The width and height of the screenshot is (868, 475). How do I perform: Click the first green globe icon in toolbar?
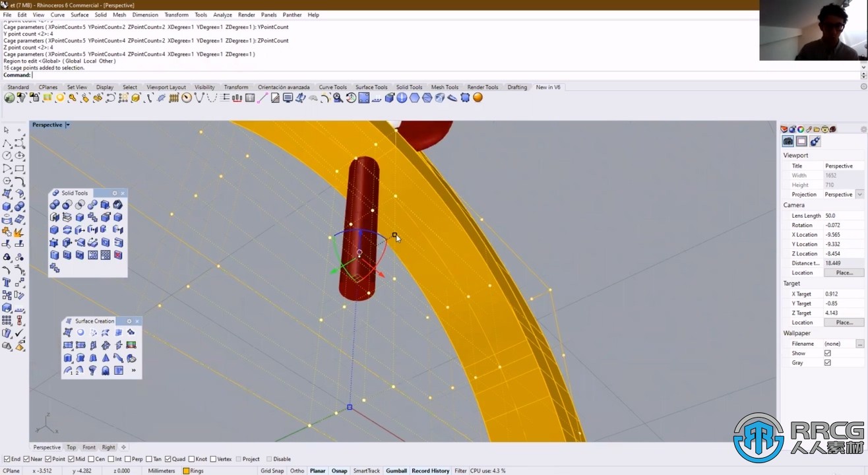9,98
